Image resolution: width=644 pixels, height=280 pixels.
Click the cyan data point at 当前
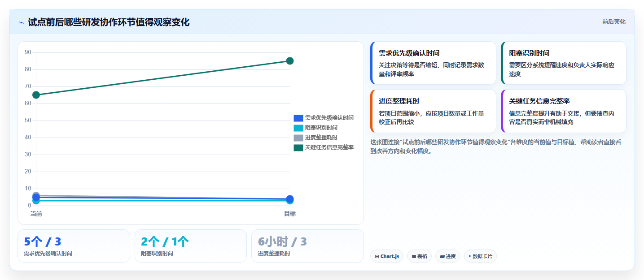(36, 201)
